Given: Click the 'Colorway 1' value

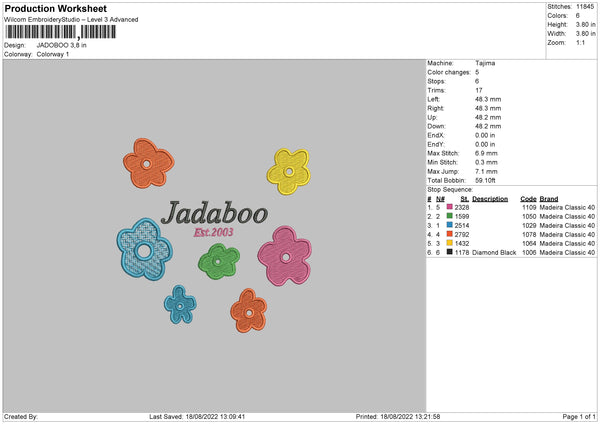Looking at the screenshot, I should tap(53, 54).
